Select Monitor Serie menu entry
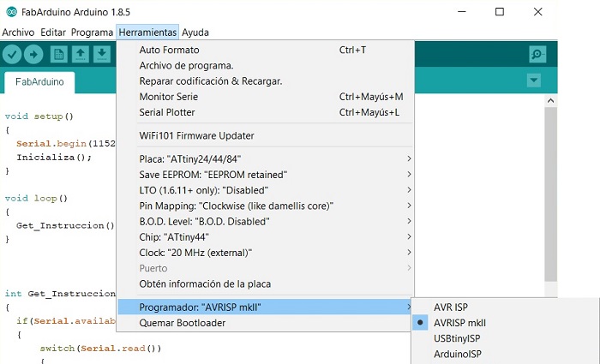This screenshot has height=364, width=600. [169, 97]
